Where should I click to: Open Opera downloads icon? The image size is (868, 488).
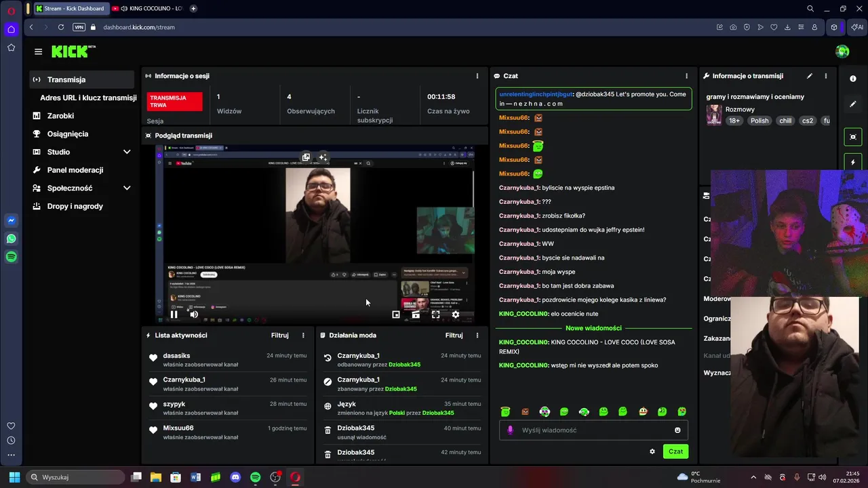tap(787, 27)
